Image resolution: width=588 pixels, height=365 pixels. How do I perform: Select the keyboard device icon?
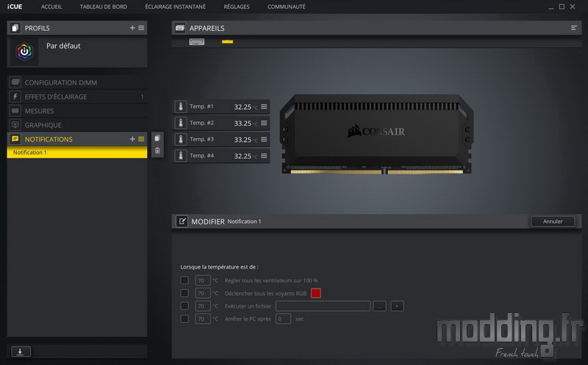tap(196, 42)
